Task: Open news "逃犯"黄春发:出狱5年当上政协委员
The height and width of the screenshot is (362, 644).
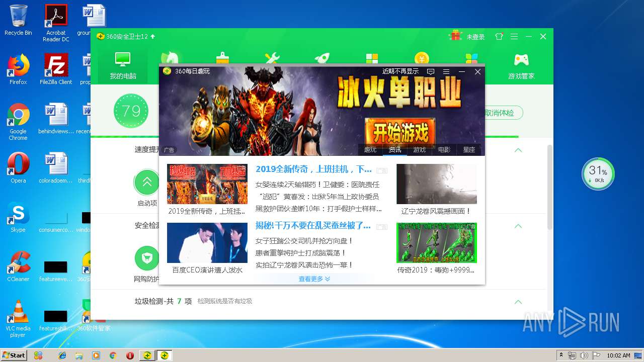Action: [317, 197]
